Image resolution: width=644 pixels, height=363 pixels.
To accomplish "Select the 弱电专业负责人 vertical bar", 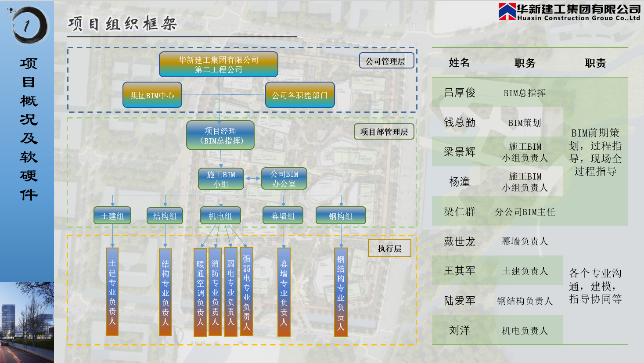I will point(231,292).
